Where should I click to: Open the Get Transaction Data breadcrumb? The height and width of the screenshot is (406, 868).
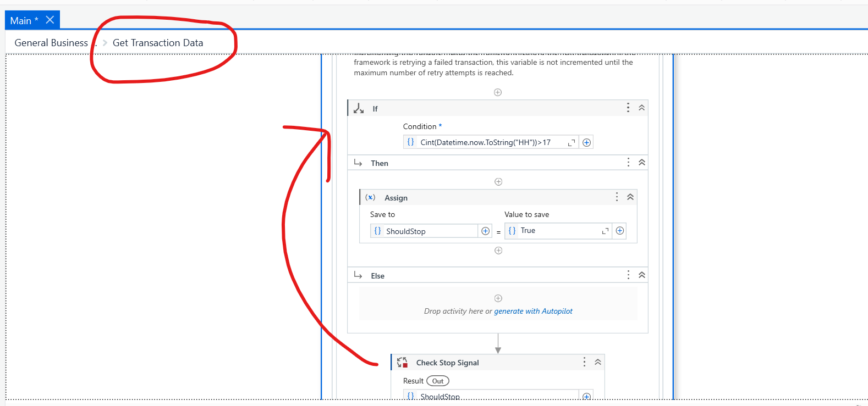tap(158, 43)
